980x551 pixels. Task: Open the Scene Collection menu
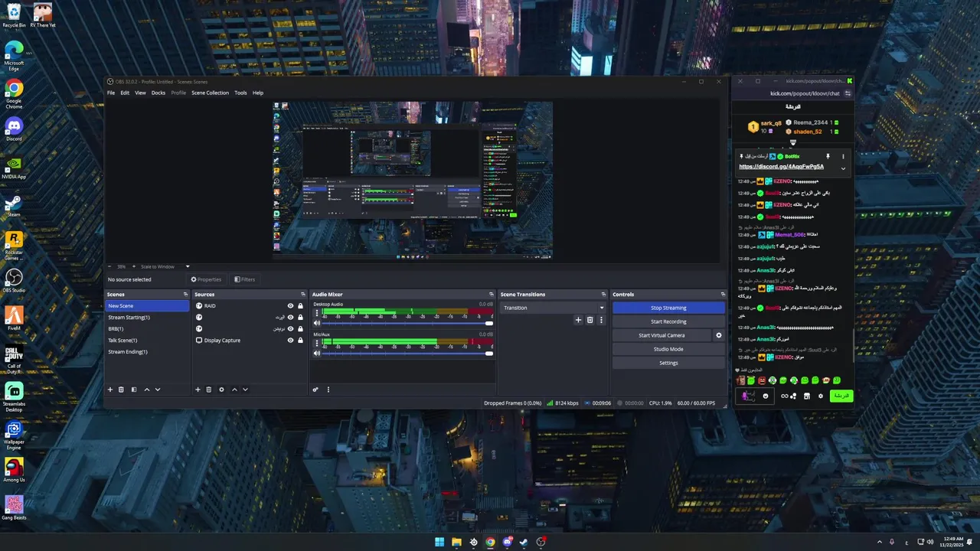[210, 93]
